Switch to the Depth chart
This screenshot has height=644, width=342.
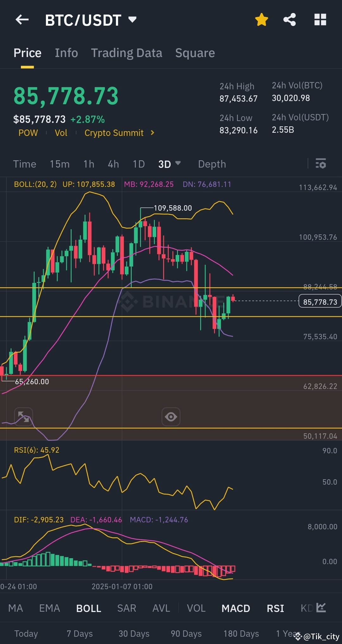pyautogui.click(x=212, y=164)
